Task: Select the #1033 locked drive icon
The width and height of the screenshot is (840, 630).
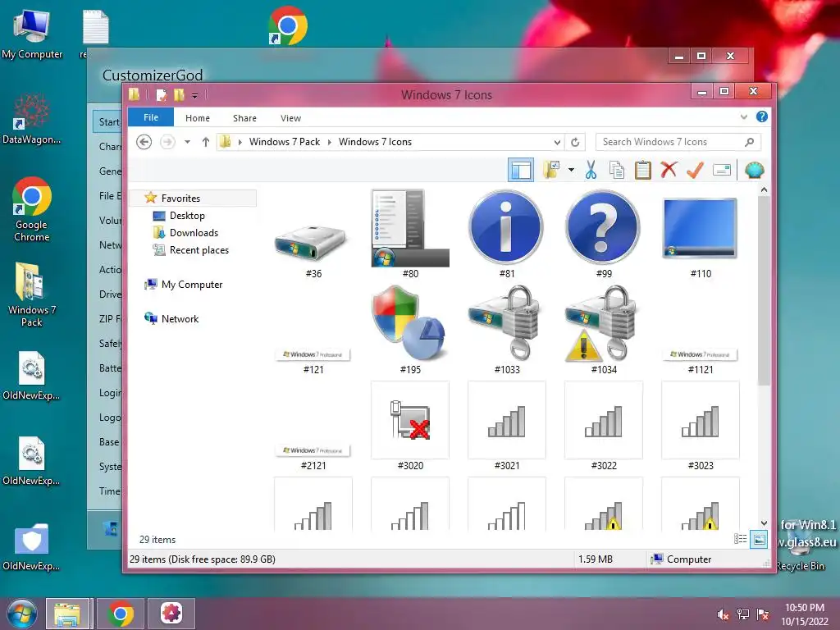Action: click(507, 330)
